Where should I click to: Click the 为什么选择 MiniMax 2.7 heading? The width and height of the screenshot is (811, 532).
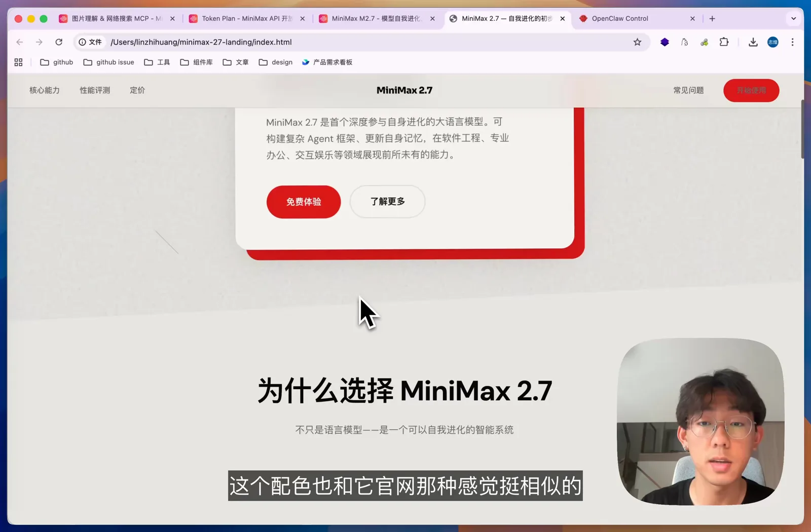pos(404,391)
